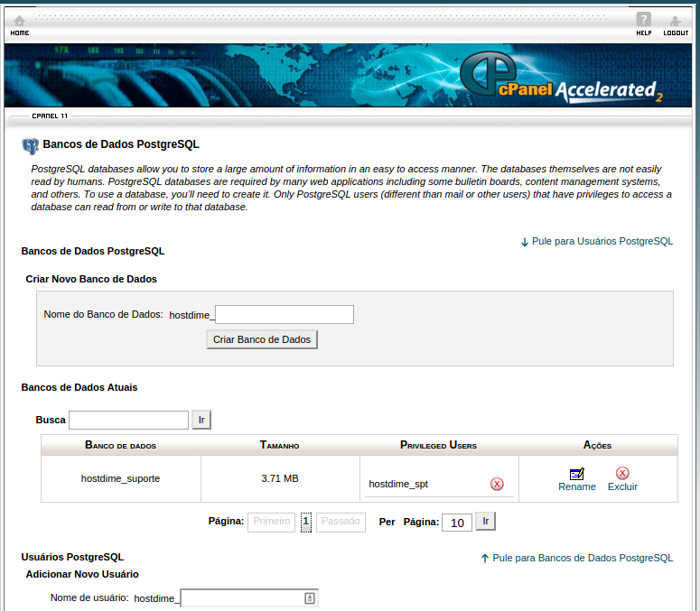Click the Ir button next to Busca
The height and width of the screenshot is (611, 700).
coord(201,420)
